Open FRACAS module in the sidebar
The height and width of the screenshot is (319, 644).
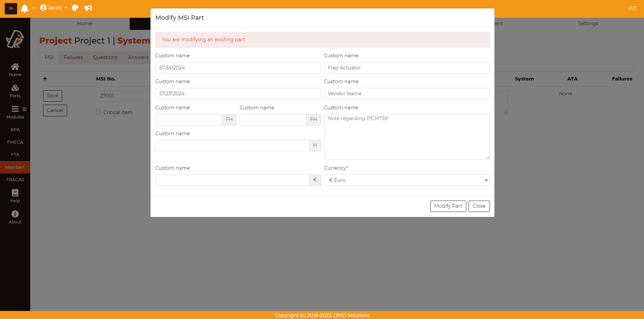15,179
